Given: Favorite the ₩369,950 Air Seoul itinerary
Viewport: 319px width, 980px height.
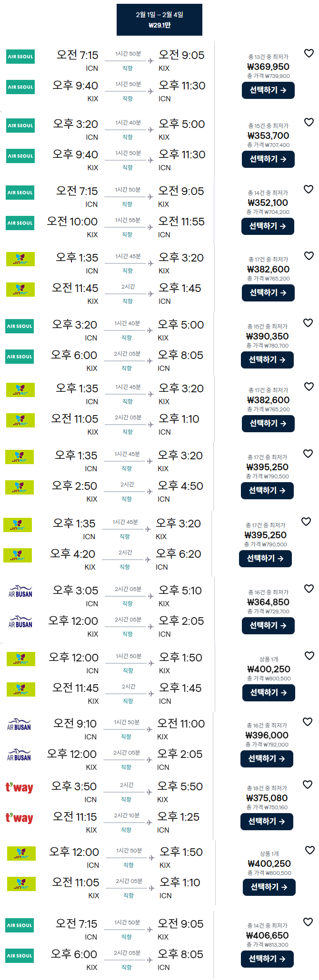Looking at the screenshot, I should 309,53.
